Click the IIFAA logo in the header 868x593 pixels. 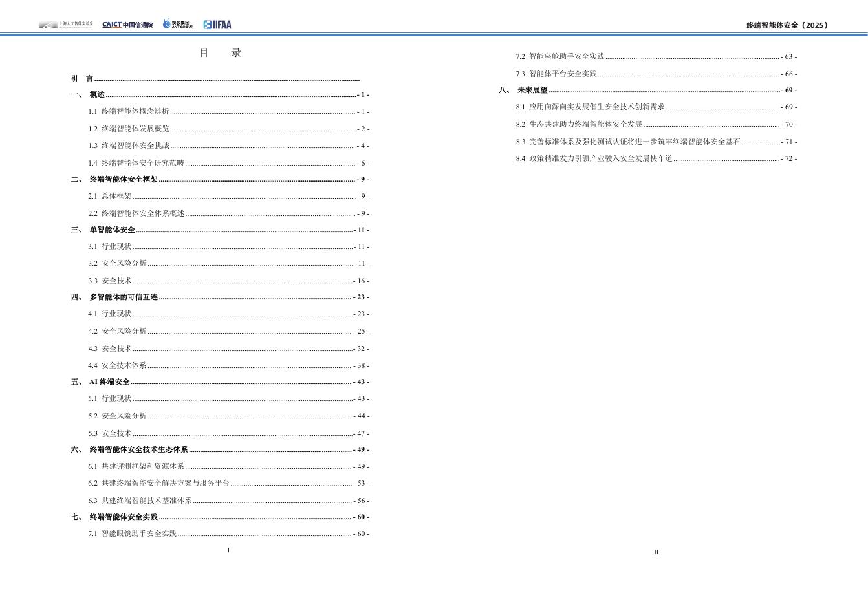(x=217, y=25)
